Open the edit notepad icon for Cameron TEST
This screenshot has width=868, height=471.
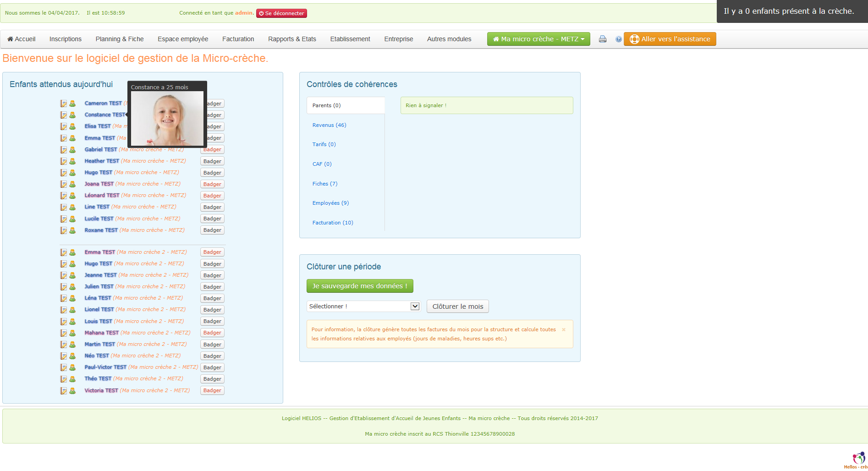[x=64, y=104]
